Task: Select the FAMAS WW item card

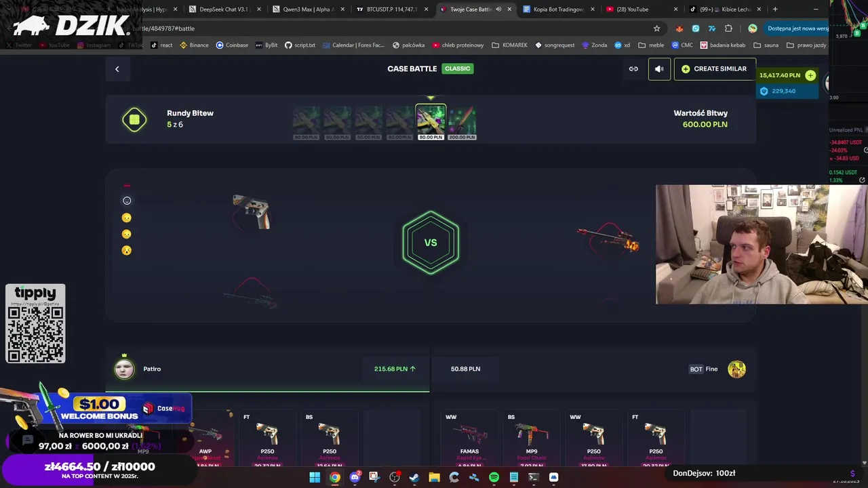Action: [469, 439]
